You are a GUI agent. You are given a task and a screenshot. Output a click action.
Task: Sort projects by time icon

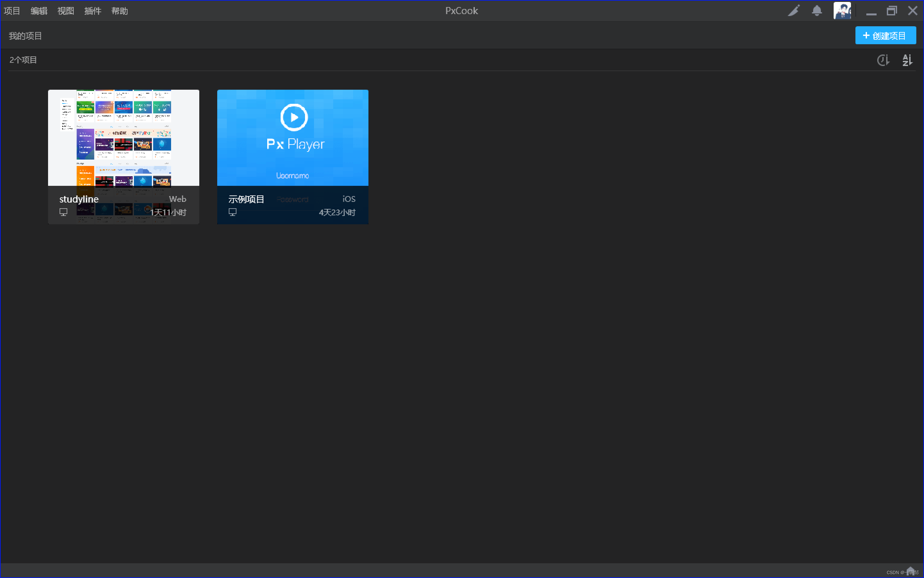(x=883, y=60)
